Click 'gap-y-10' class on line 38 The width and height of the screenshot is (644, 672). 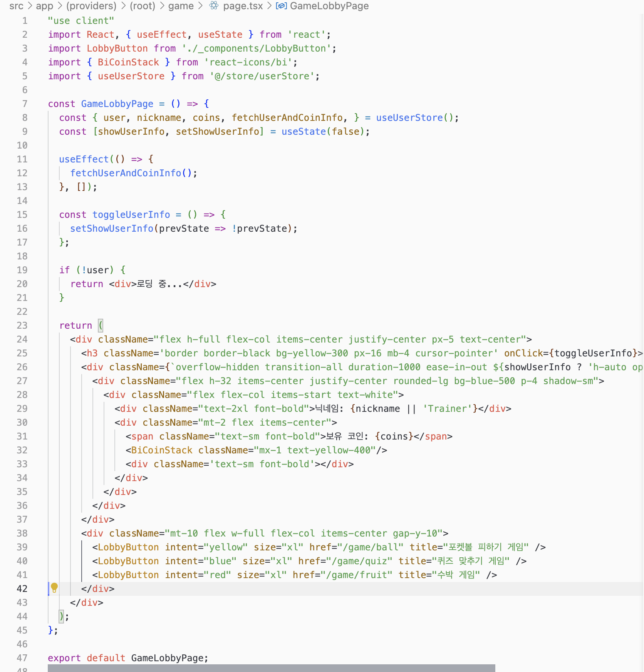pyautogui.click(x=415, y=533)
